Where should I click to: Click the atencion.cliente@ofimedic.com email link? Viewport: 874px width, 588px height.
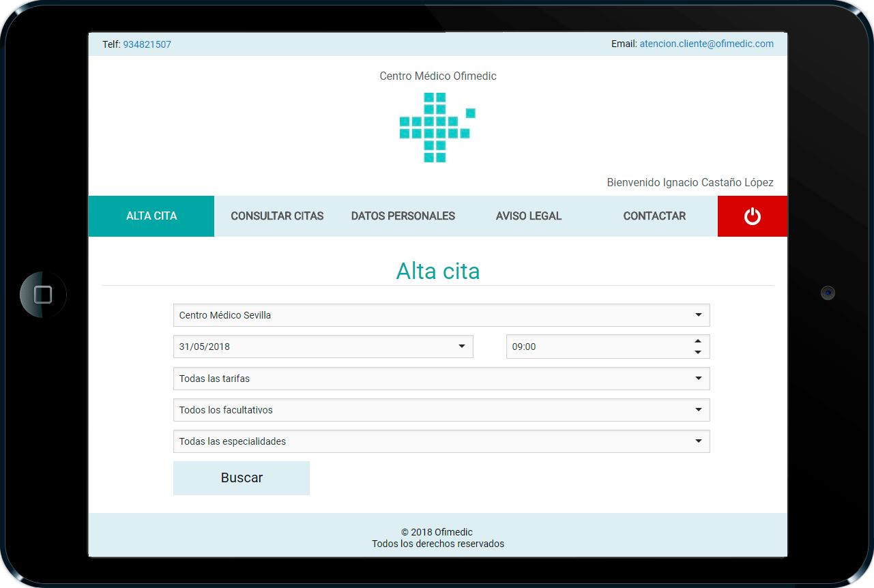706,44
